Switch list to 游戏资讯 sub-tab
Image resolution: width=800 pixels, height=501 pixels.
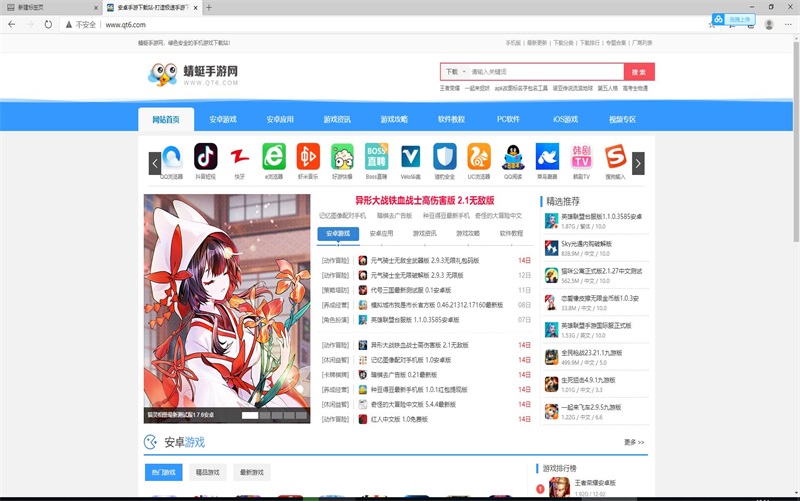pos(424,234)
